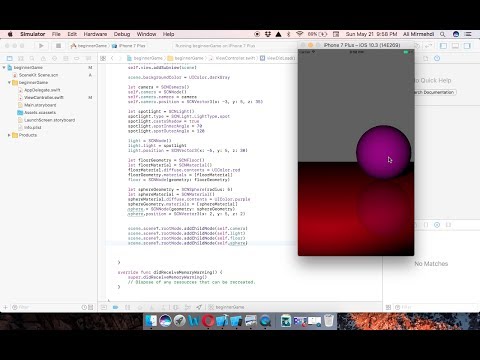Toggle the debug area visibility

point(455,46)
